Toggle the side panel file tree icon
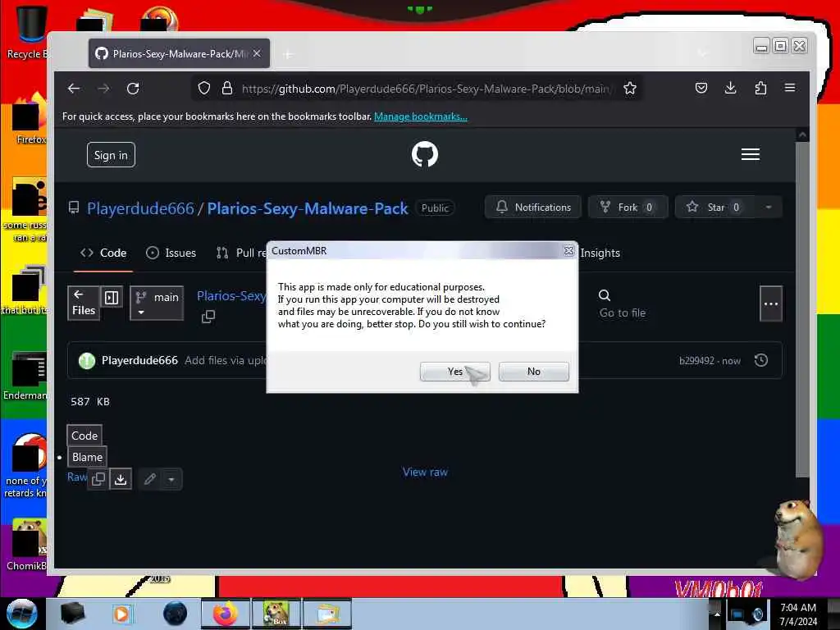 point(112,297)
